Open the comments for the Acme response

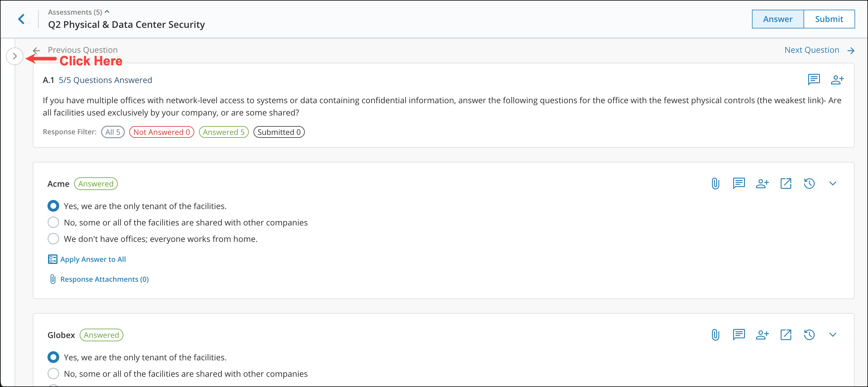(738, 184)
